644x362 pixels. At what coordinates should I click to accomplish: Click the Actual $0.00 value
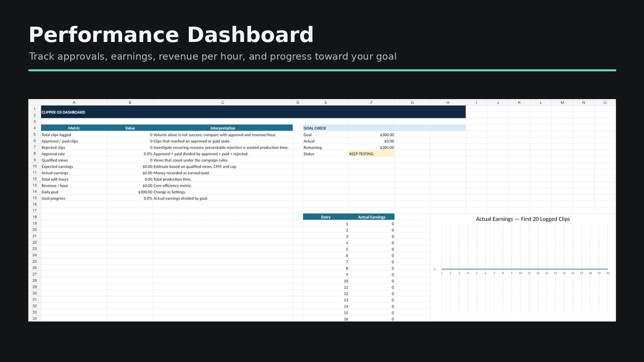[x=389, y=141]
